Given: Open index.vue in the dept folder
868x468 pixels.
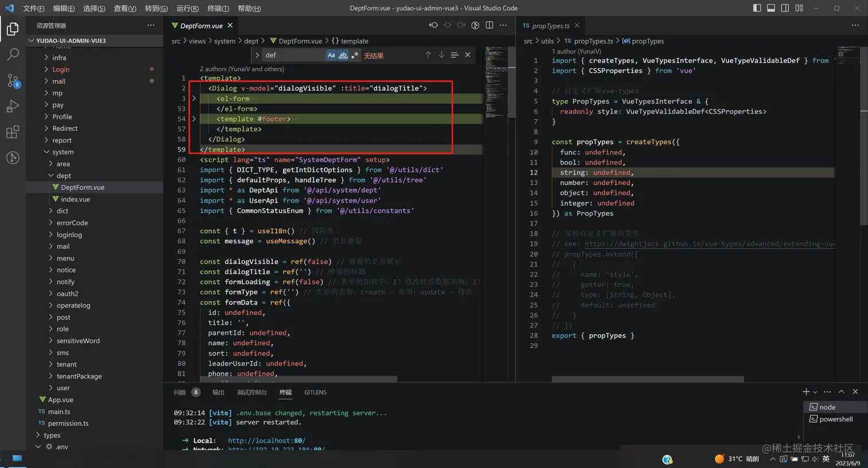Looking at the screenshot, I should pyautogui.click(x=75, y=199).
